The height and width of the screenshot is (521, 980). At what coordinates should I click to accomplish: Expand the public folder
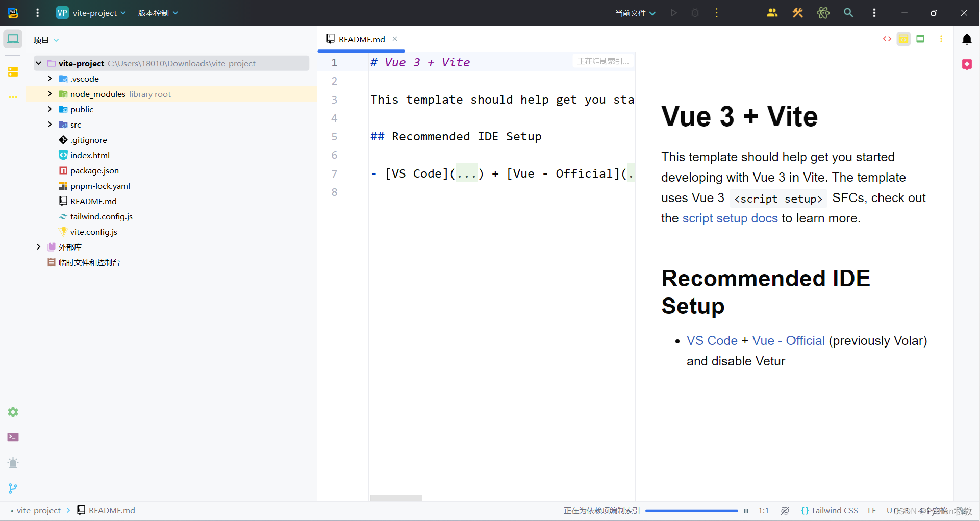(49, 109)
